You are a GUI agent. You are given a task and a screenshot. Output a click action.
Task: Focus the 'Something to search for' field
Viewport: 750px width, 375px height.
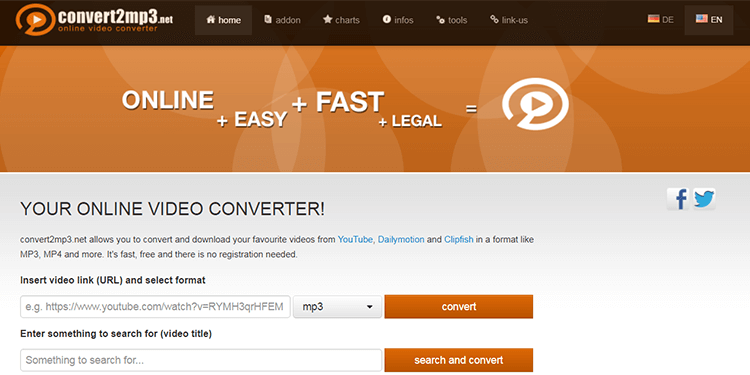[201, 360]
